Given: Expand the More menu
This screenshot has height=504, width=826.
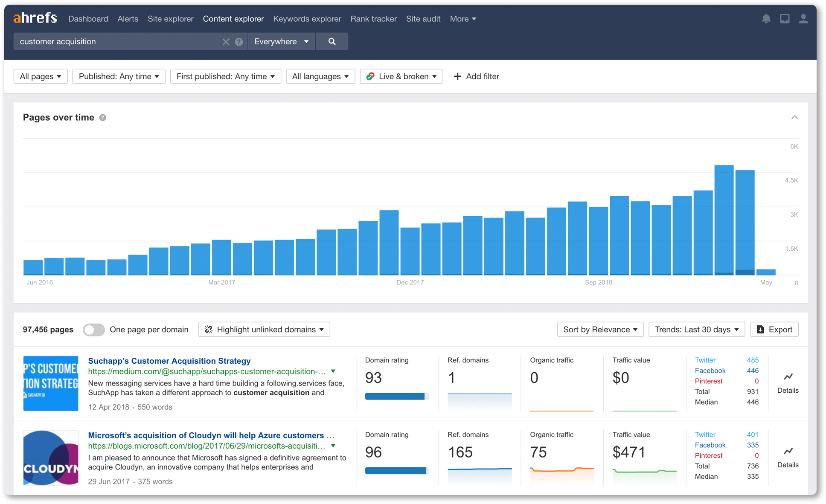Looking at the screenshot, I should pos(463,19).
